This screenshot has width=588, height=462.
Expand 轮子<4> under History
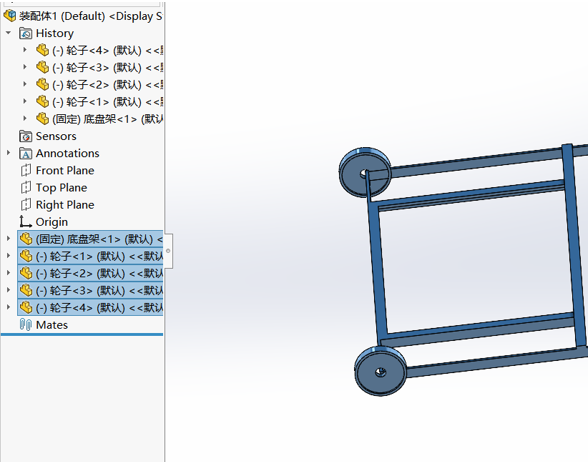coord(25,50)
